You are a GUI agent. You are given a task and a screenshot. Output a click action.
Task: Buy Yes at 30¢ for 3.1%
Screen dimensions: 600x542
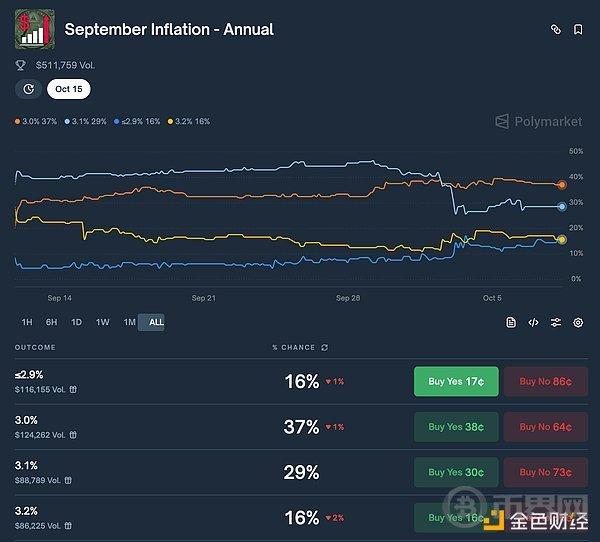coord(456,472)
